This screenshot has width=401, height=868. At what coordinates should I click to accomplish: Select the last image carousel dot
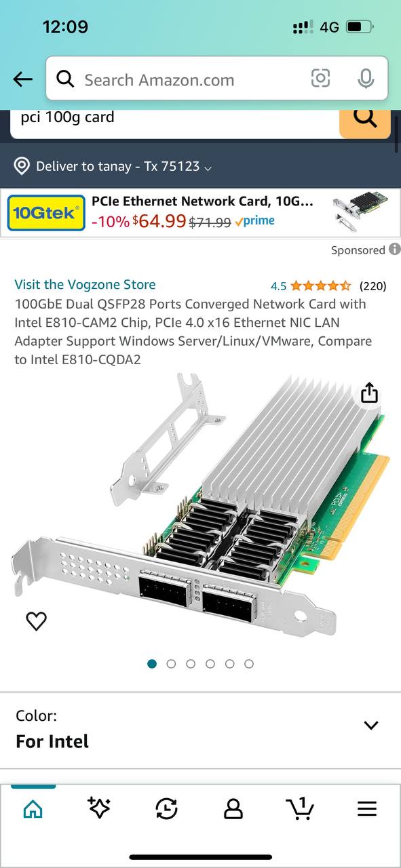pyautogui.click(x=249, y=664)
